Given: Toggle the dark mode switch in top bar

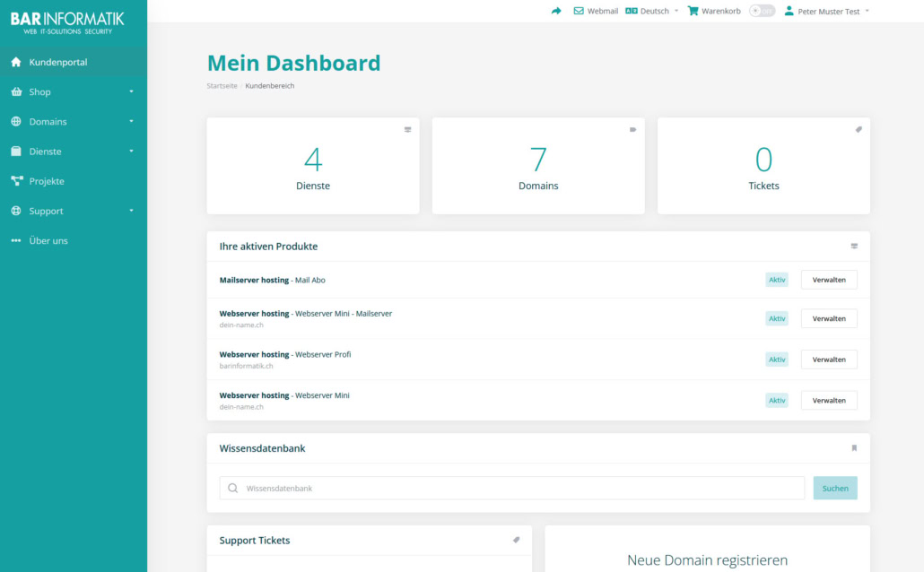Looking at the screenshot, I should tap(762, 11).
